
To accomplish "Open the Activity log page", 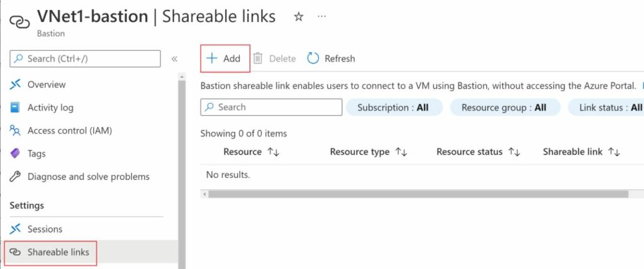I will pyautogui.click(x=50, y=107).
